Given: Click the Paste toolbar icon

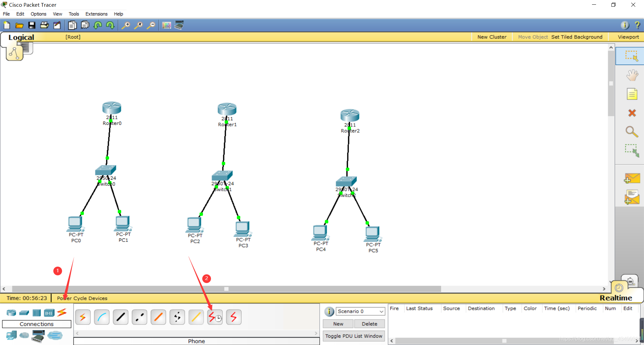Looking at the screenshot, I should pos(85,25).
